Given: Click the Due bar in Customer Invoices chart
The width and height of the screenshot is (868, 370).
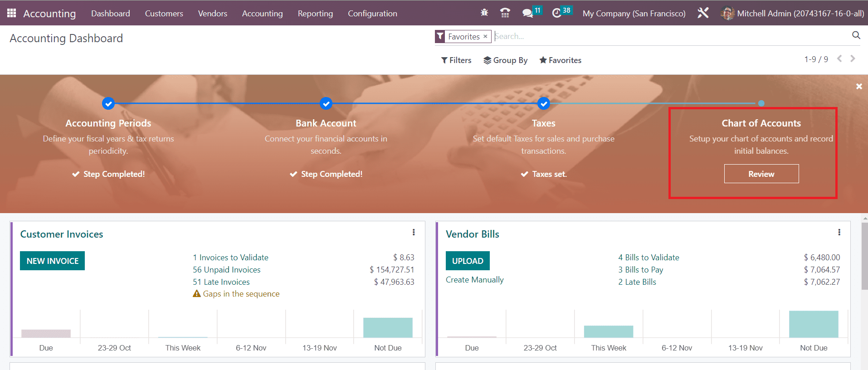Looking at the screenshot, I should pyautogui.click(x=46, y=333).
